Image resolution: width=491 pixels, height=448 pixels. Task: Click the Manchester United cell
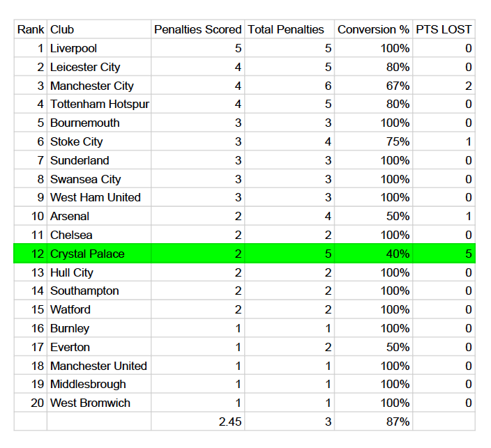[x=98, y=366]
